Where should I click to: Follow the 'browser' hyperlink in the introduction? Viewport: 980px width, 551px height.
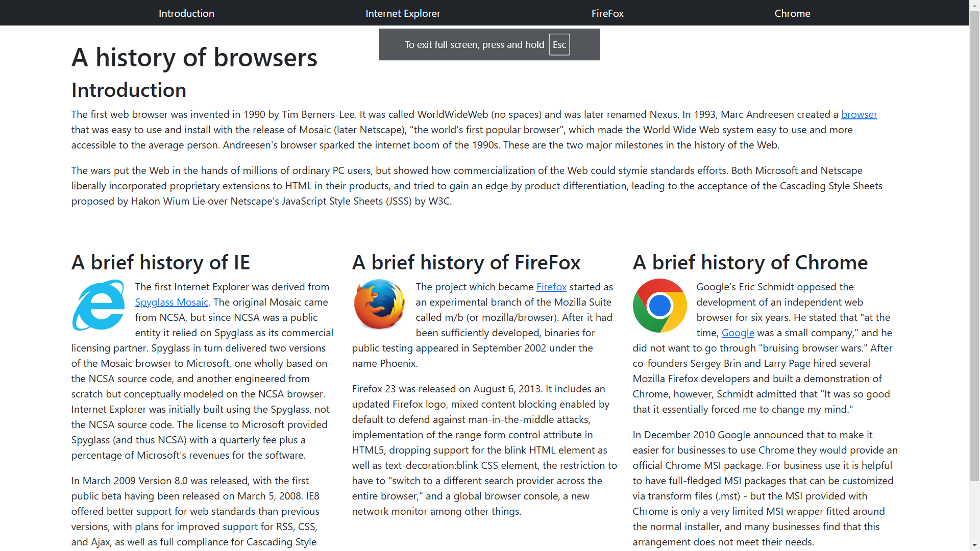click(859, 115)
